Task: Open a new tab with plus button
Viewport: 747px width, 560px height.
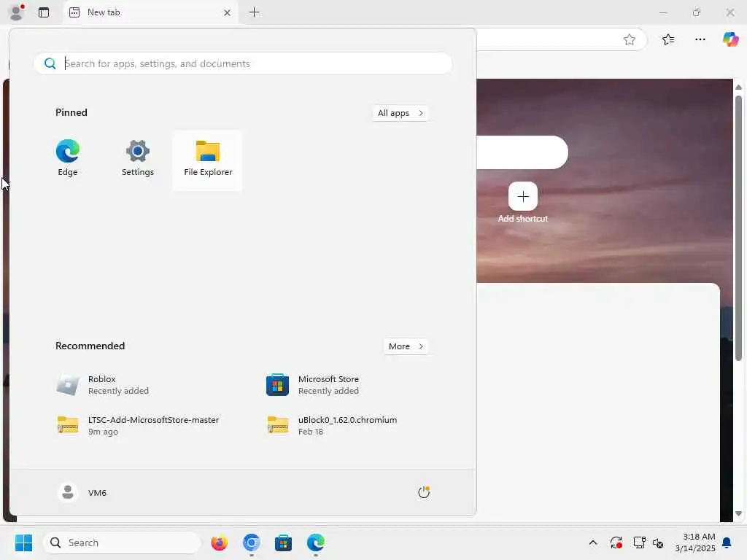Action: pos(255,12)
